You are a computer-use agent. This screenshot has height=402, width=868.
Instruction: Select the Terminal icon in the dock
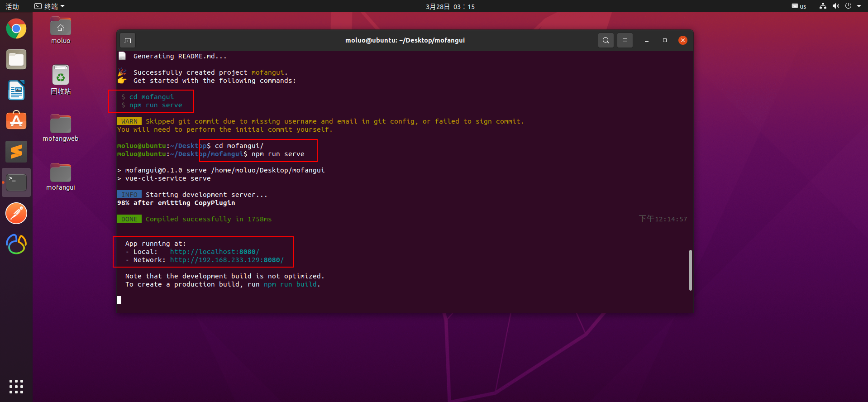coord(16,182)
